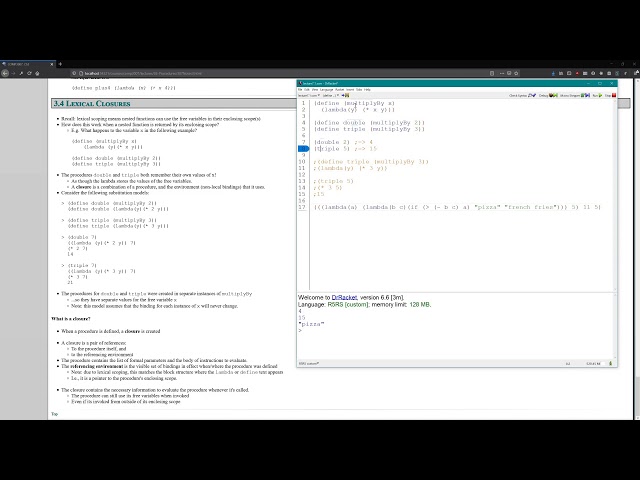Screen dimensions: 640x480
Task: Click the browser page vertical scrollbar
Action: 637,249
